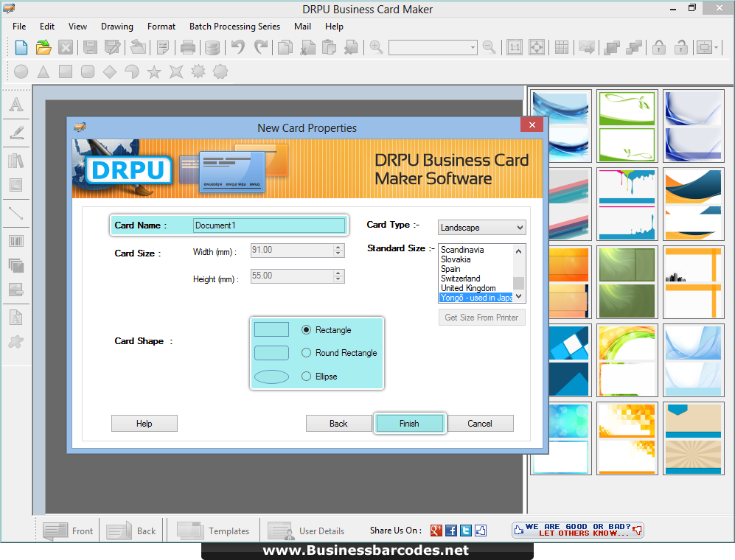Click the grid toolbar icon
735x560 pixels.
tap(562, 47)
